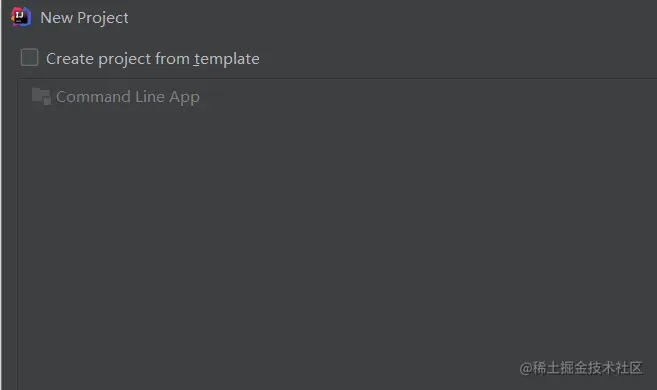Click the word "Create" next to the checkbox
This screenshot has height=390, width=657.
coord(70,59)
